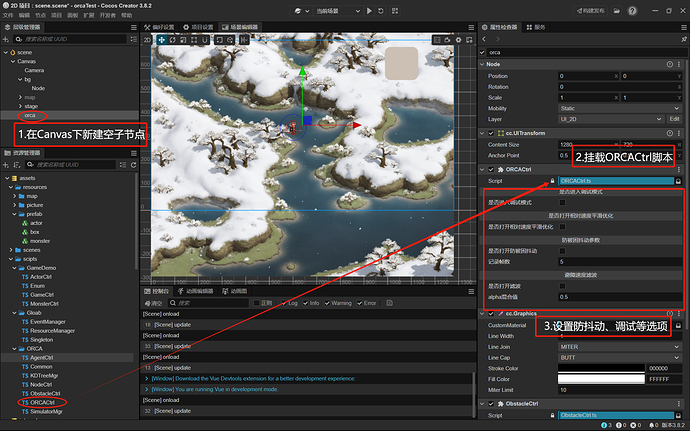
Task: Switch to the 偏好设置 tab
Action: (x=159, y=27)
